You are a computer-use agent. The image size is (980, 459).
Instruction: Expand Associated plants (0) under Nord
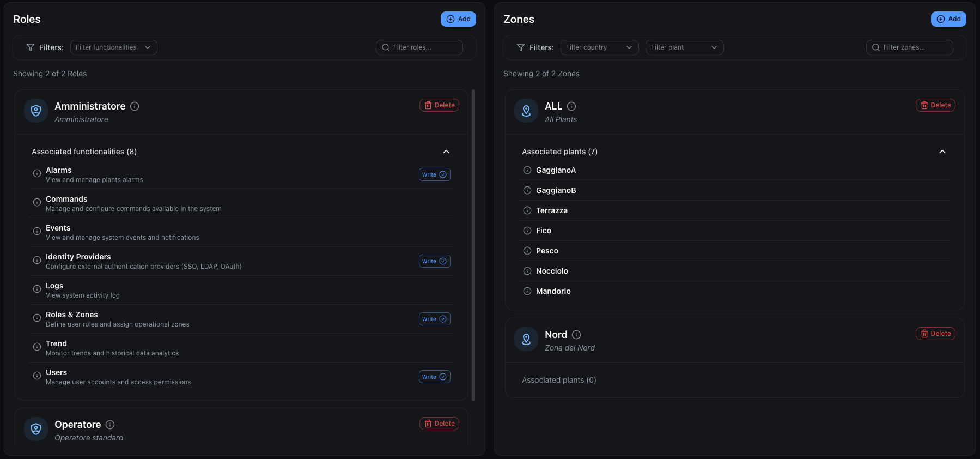point(559,380)
